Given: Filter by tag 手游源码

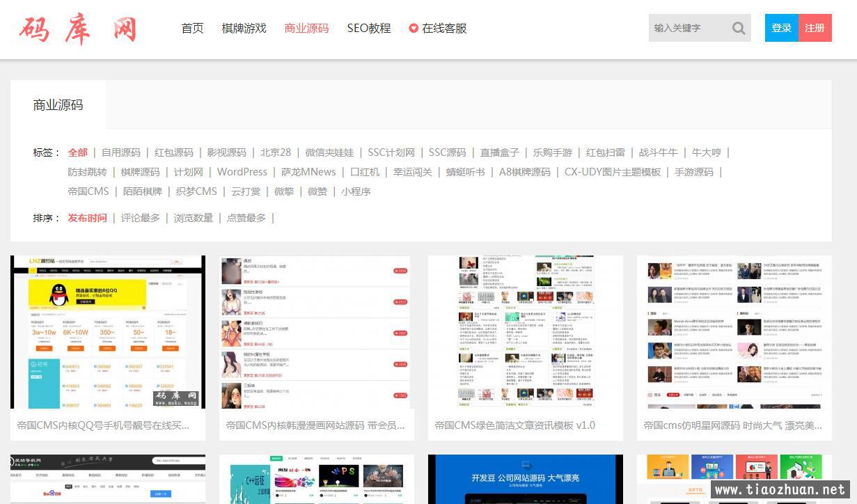Looking at the screenshot, I should click(x=694, y=172).
